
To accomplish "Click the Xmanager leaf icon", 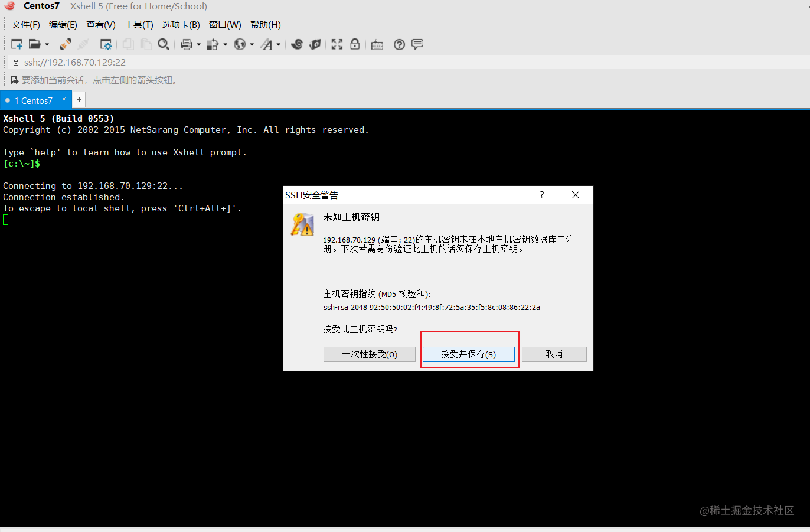I will [x=315, y=44].
